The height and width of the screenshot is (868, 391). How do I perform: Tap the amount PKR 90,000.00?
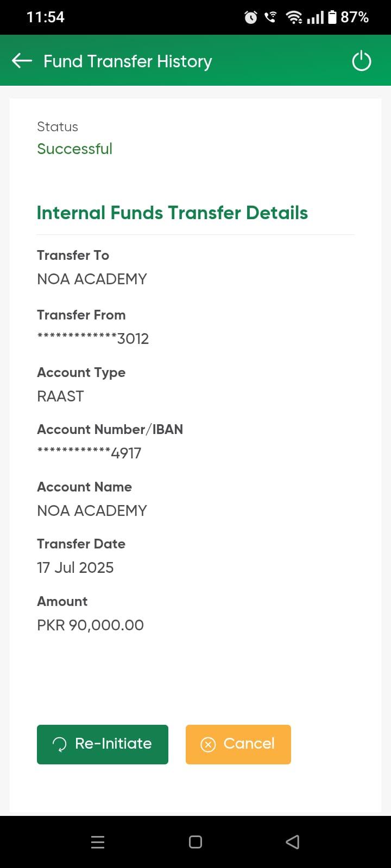(90, 625)
